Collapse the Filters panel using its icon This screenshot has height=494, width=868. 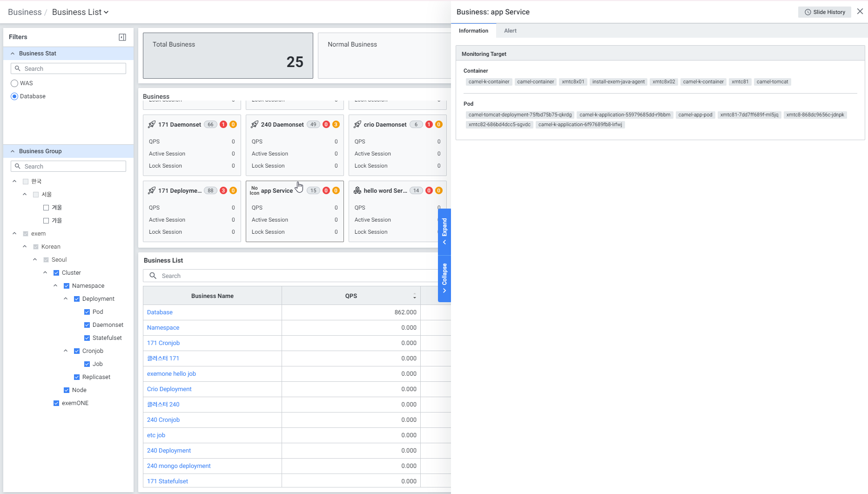pos(122,37)
